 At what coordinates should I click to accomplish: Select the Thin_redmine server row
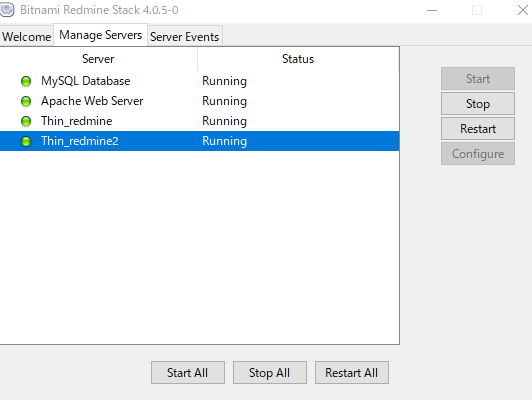[x=200, y=121]
